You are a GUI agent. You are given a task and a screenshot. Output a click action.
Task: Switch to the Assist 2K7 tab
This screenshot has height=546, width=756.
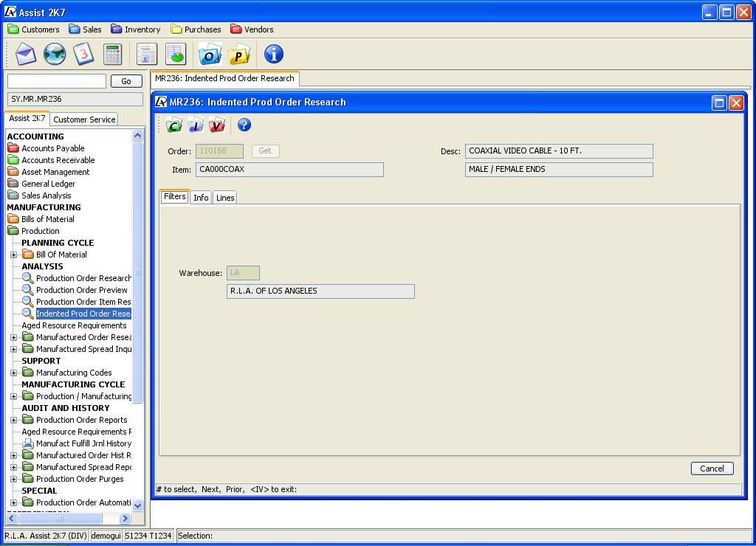[27, 118]
